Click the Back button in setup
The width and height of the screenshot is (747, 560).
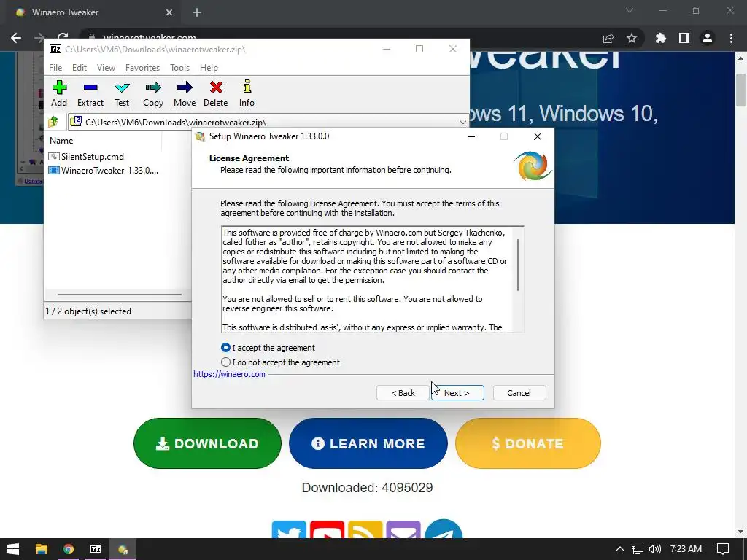[x=403, y=393]
